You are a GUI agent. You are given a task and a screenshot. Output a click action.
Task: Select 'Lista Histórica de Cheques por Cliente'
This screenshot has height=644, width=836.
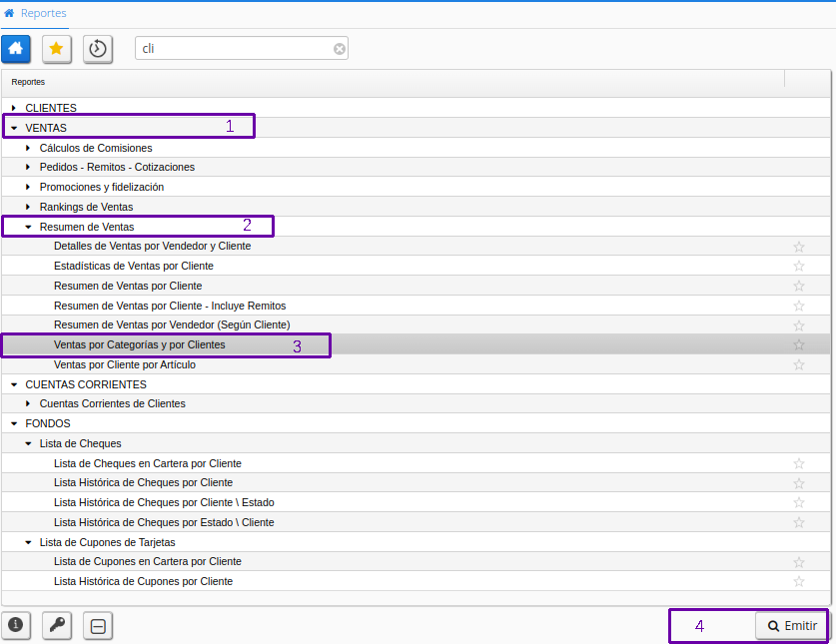[x=144, y=482]
